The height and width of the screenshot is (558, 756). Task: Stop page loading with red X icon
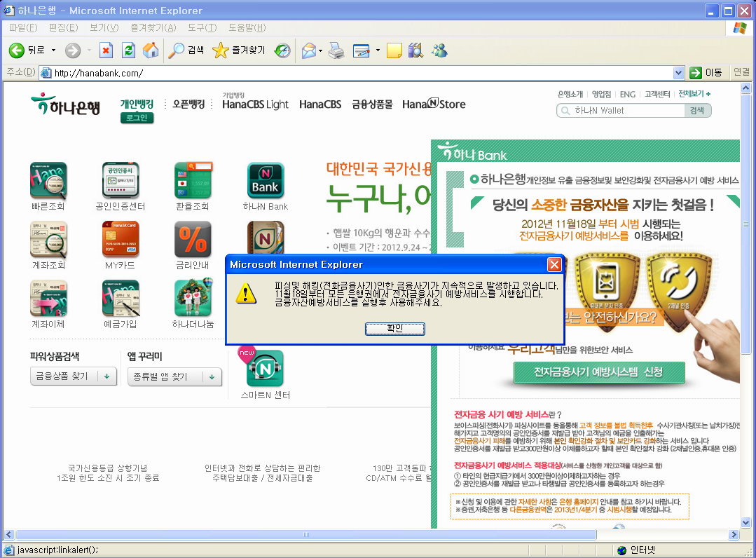pyautogui.click(x=106, y=50)
